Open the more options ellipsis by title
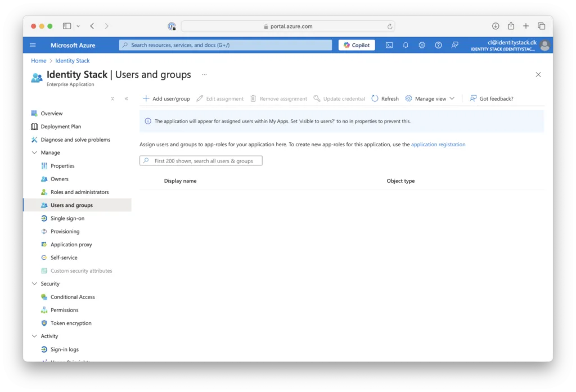Screen dimensions: 576x392 204,75
